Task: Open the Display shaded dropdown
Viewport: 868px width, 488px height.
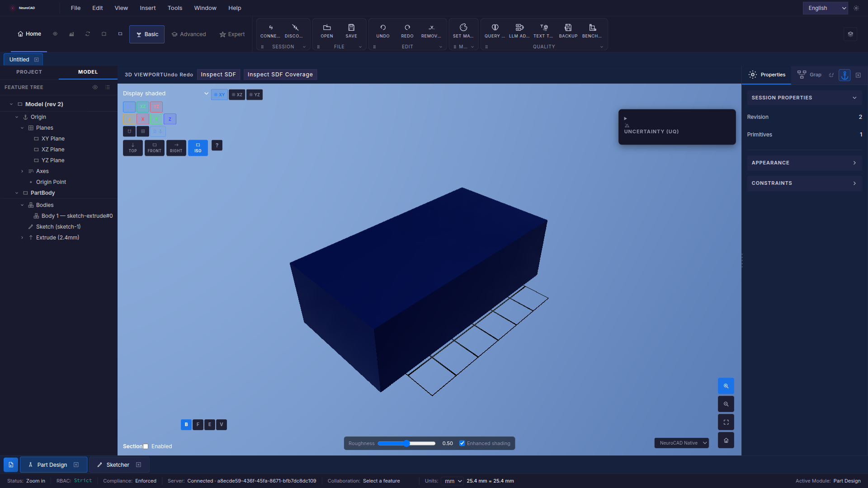Action: [x=165, y=94]
